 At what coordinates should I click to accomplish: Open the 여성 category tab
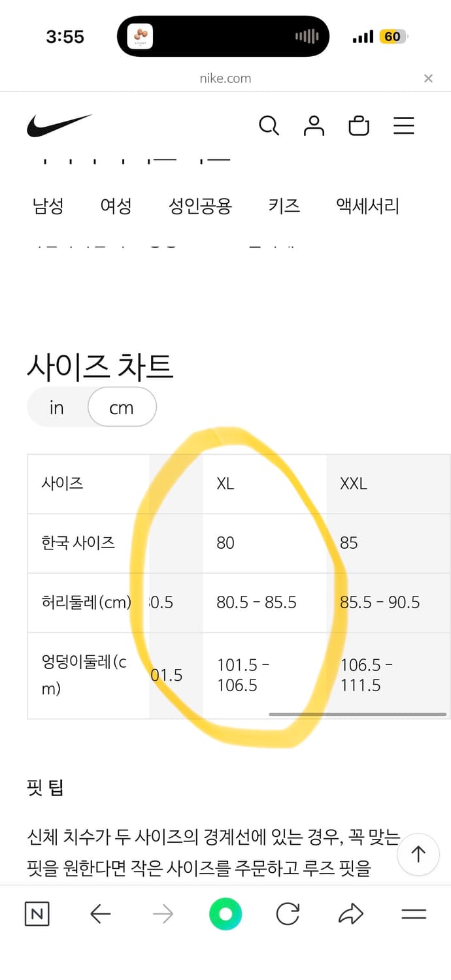(x=116, y=206)
